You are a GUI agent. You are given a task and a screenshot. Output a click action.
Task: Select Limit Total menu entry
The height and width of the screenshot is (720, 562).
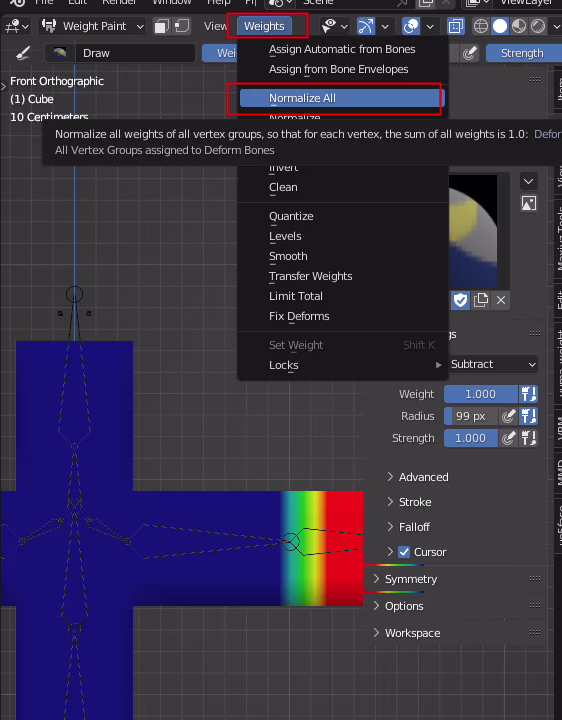tap(342, 296)
